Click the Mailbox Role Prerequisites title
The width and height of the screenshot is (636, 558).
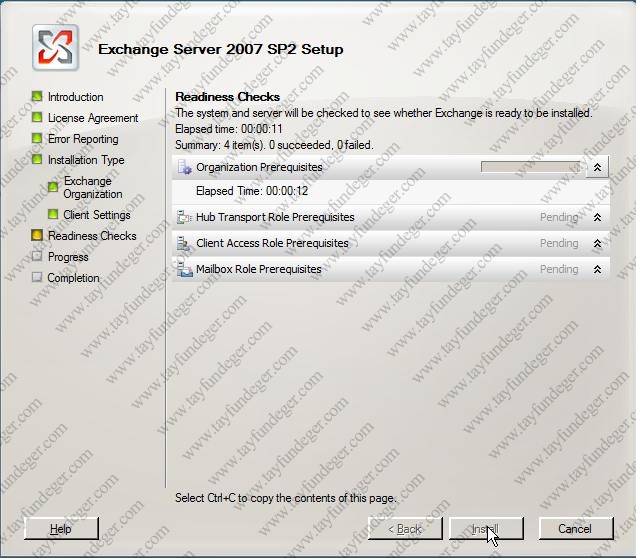pyautogui.click(x=259, y=269)
